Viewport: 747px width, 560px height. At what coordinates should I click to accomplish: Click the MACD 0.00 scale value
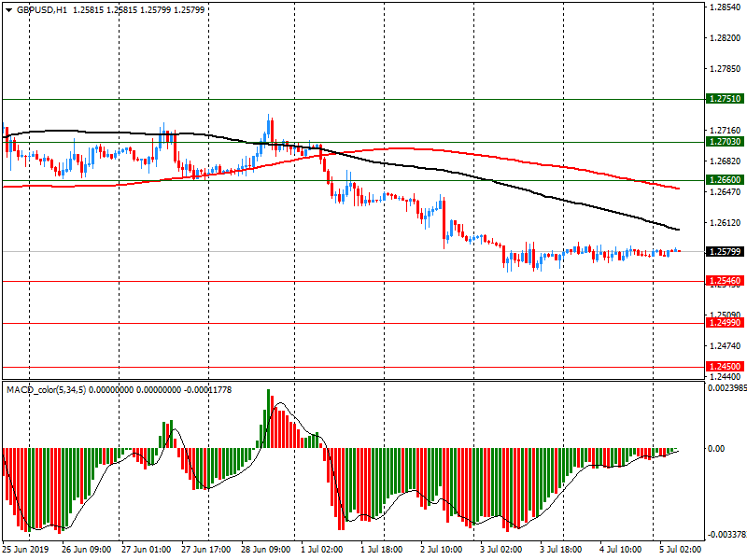(x=716, y=448)
